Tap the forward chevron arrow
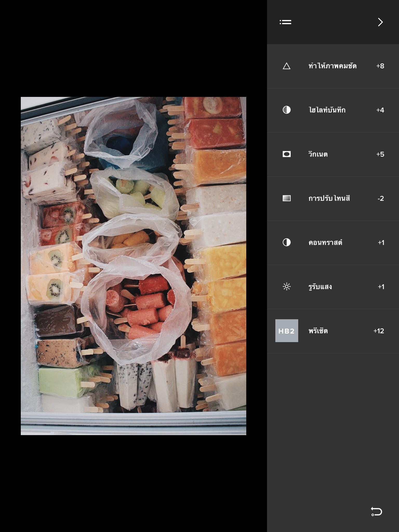Image resolution: width=399 pixels, height=532 pixels. pos(380,22)
